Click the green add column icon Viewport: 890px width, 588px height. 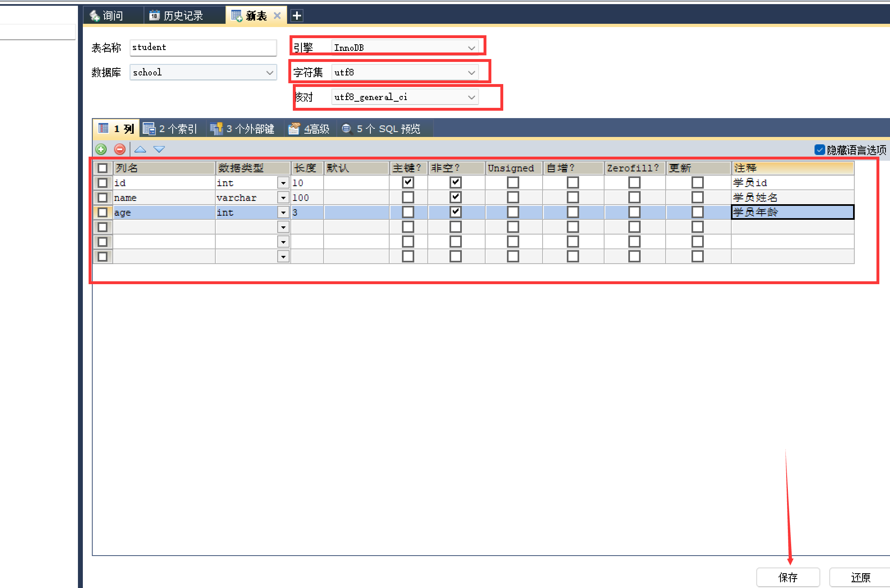coord(101,149)
